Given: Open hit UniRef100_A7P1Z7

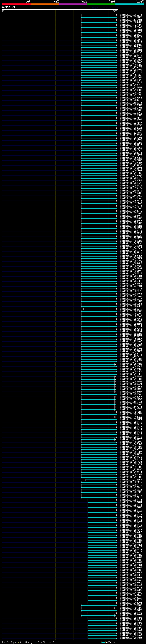Looking at the screenshot, I should [131, 336].
